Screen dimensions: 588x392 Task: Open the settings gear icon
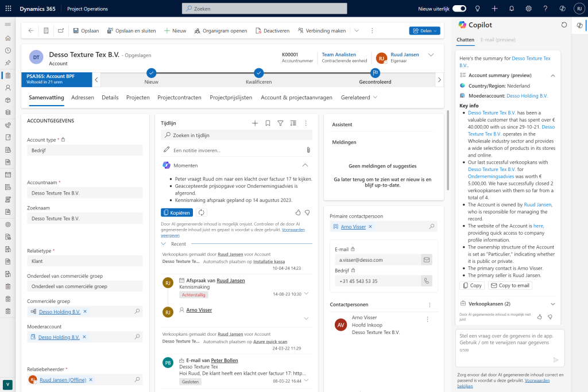[x=528, y=8]
